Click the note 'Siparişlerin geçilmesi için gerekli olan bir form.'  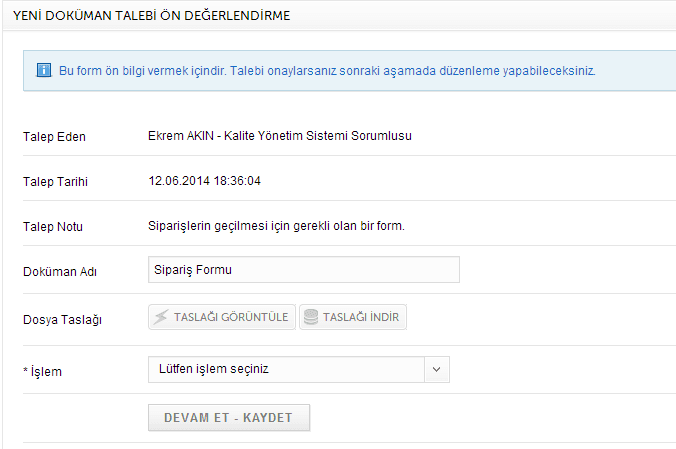276,226
